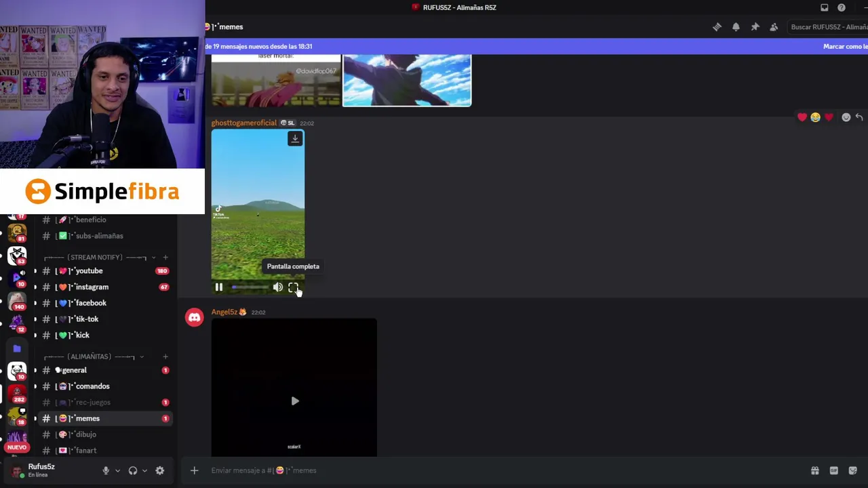868x488 pixels.
Task: Open the tik-tok channel
Action: (105, 319)
